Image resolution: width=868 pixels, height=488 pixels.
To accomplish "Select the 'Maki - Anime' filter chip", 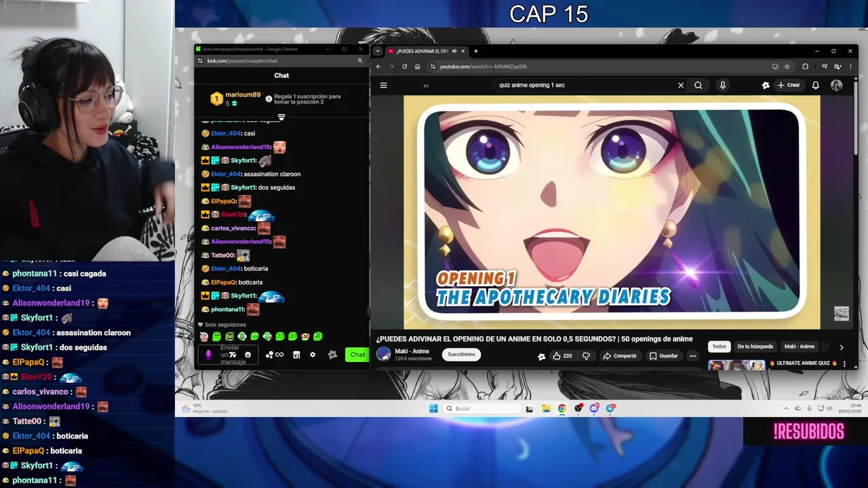I will click(x=800, y=346).
